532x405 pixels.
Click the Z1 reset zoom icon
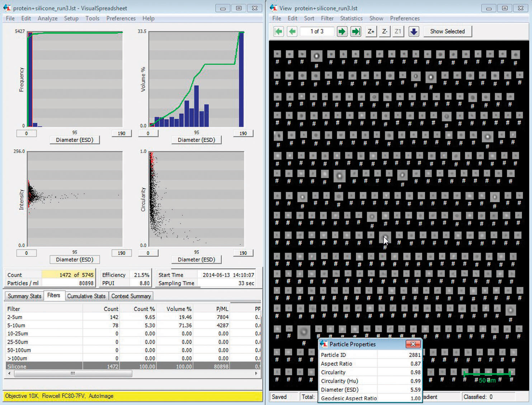398,31
